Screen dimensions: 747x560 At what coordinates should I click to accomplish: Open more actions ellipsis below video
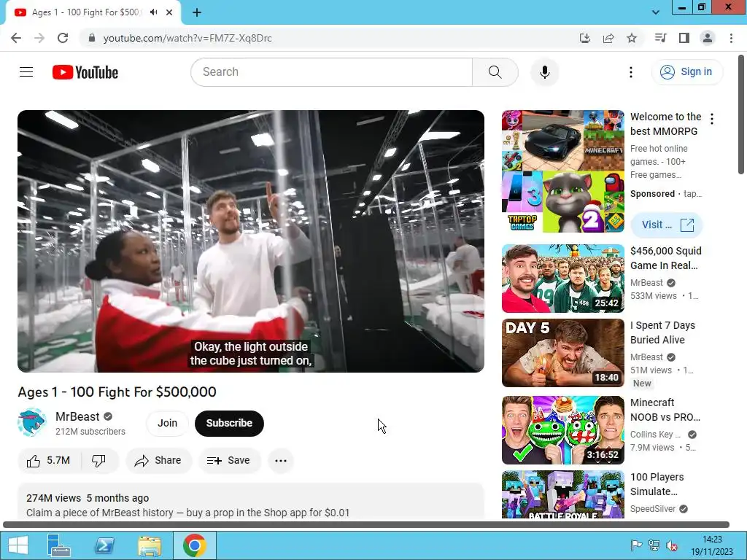click(x=281, y=461)
